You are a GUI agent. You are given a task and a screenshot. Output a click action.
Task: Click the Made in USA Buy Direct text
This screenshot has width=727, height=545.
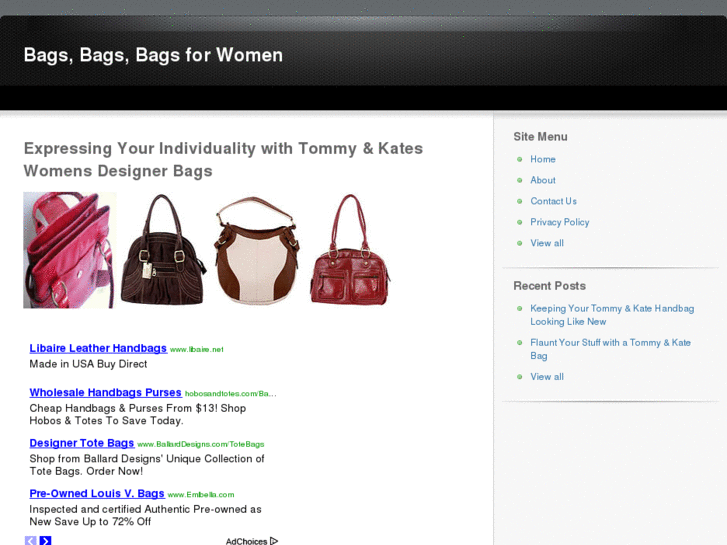(88, 364)
